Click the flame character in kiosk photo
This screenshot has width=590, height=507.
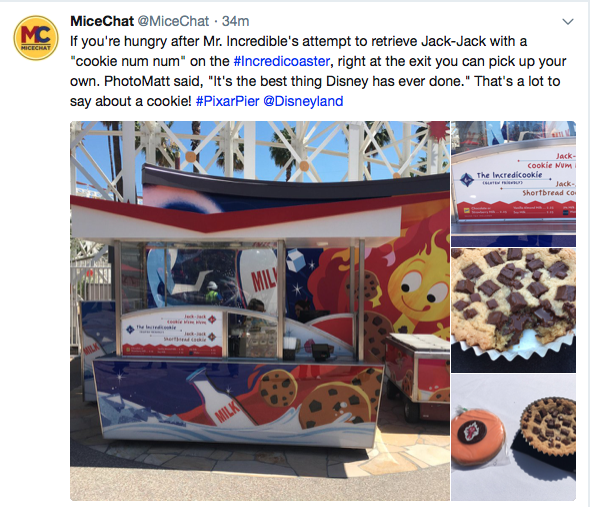(x=418, y=286)
